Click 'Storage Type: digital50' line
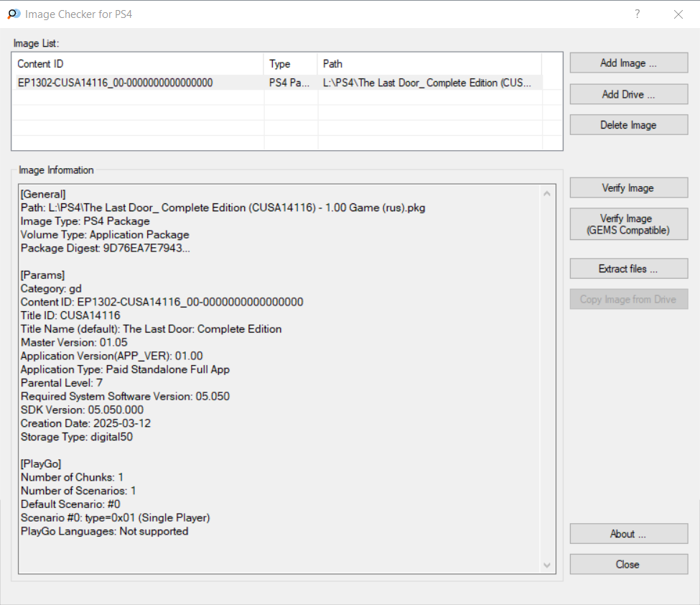Screen dimensions: 700x605 [77, 437]
